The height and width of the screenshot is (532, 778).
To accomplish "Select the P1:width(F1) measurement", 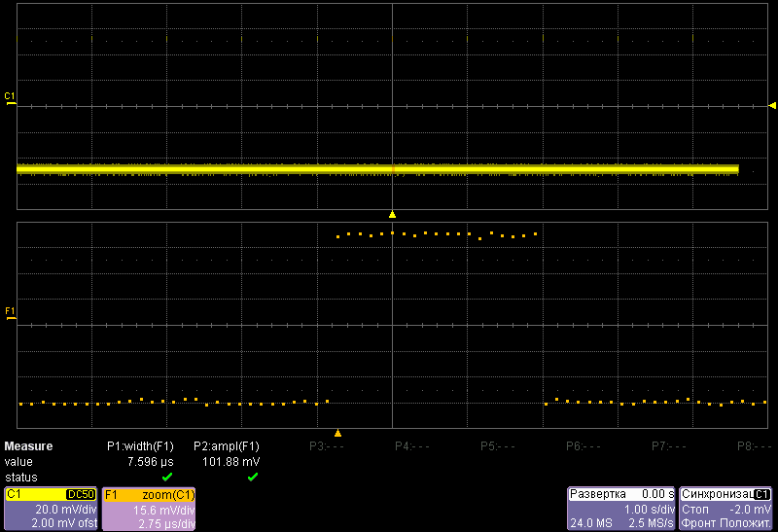I will coord(140,446).
